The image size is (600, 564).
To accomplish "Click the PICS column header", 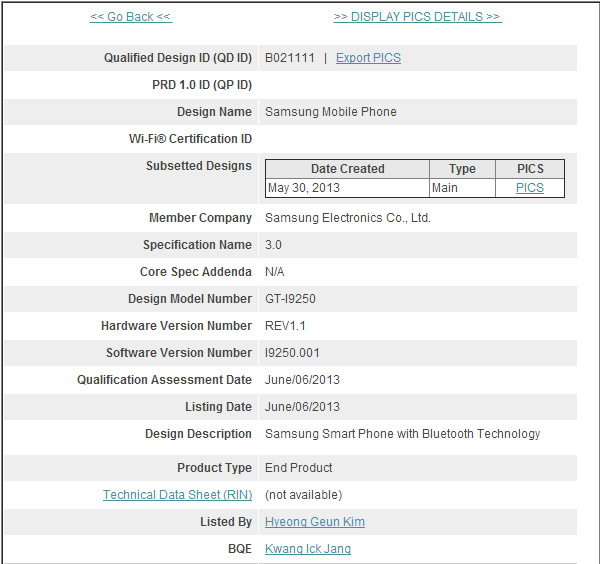I will 530,169.
